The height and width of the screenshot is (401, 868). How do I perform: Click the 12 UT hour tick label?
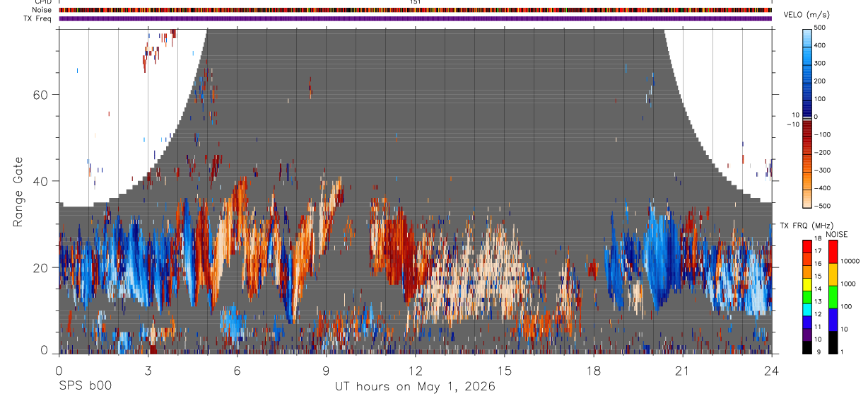pos(415,371)
